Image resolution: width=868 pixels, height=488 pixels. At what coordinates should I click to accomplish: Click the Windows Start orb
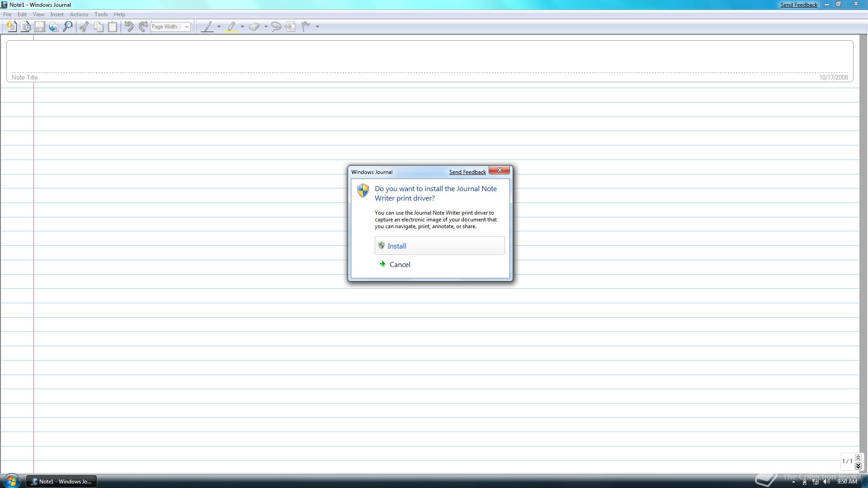tap(11, 481)
